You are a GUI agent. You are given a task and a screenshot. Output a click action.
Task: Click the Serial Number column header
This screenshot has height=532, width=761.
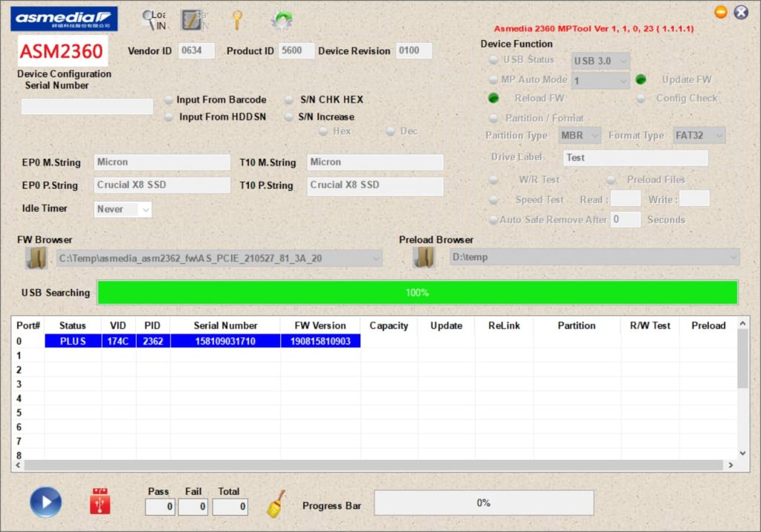(225, 325)
